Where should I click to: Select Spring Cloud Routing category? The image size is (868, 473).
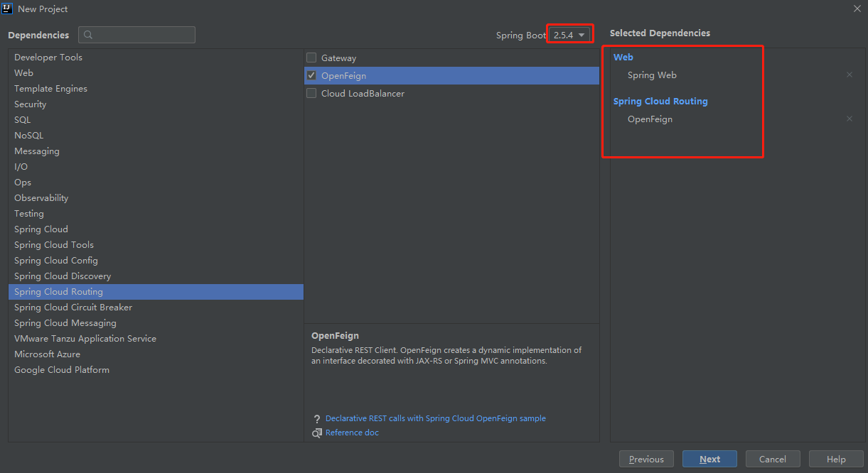coord(156,292)
